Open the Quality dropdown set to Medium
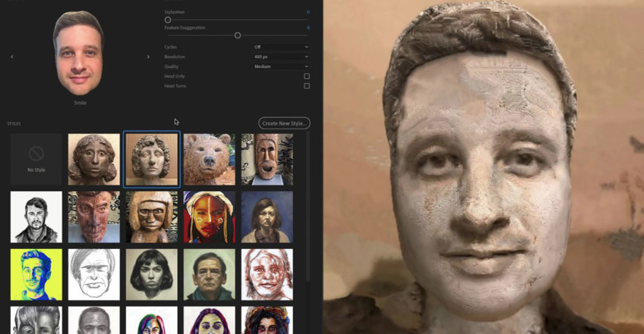644x334 pixels. pyautogui.click(x=281, y=66)
